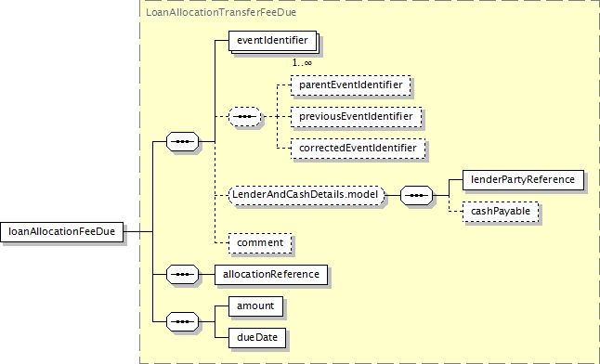
Task: Click the allocationReference element
Action: 271,275
